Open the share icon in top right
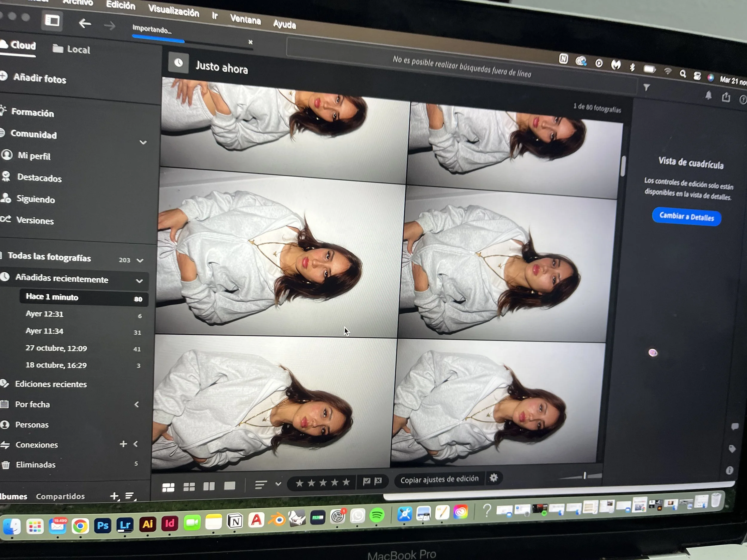The width and height of the screenshot is (747, 560). [x=726, y=98]
